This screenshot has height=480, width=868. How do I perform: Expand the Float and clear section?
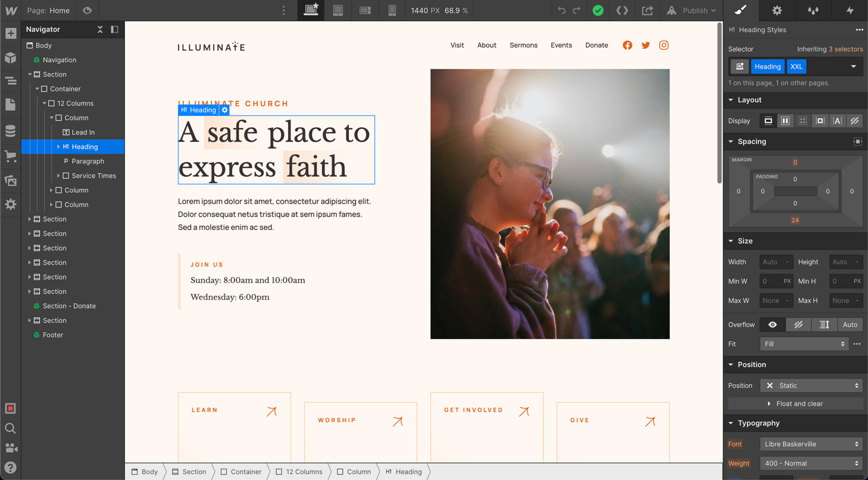click(x=794, y=403)
